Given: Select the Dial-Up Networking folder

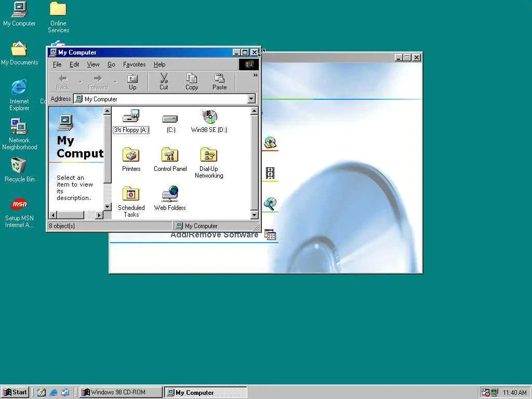Looking at the screenshot, I should [x=209, y=163].
